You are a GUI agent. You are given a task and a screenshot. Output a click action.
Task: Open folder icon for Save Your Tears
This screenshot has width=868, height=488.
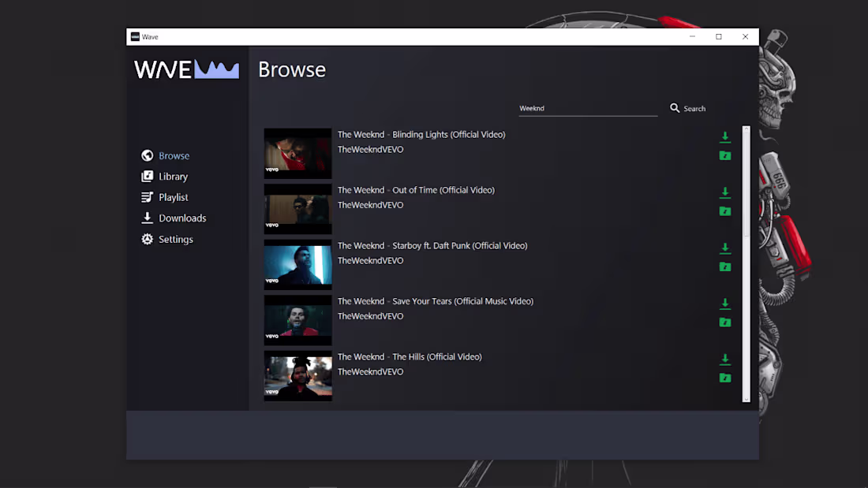click(x=725, y=322)
